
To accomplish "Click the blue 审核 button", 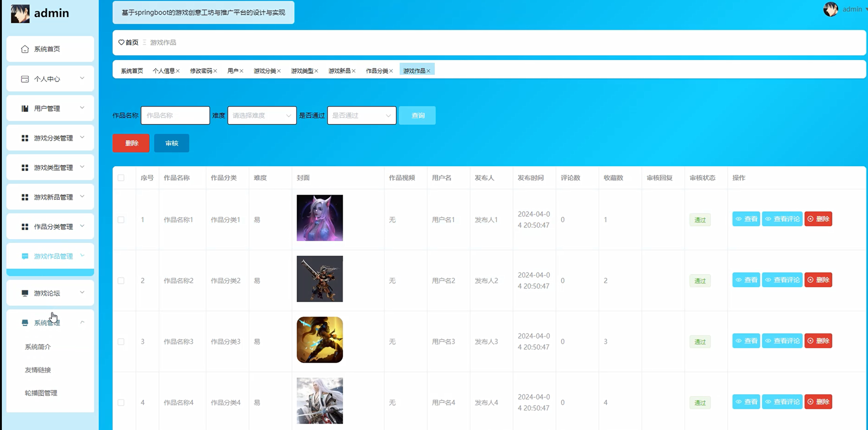I will point(171,143).
